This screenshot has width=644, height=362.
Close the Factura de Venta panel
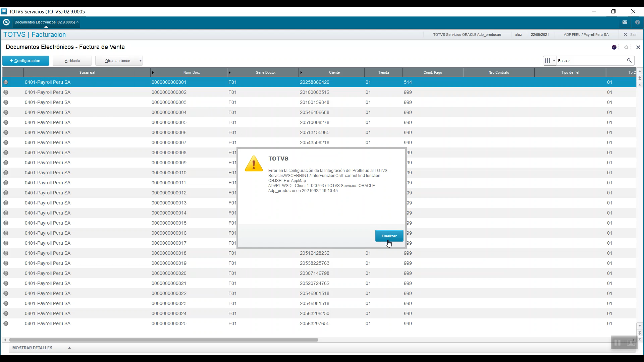tap(638, 47)
